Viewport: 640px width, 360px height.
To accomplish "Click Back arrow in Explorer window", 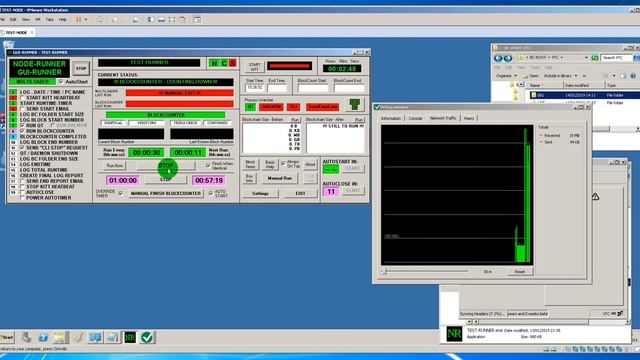I will pos(498,58).
